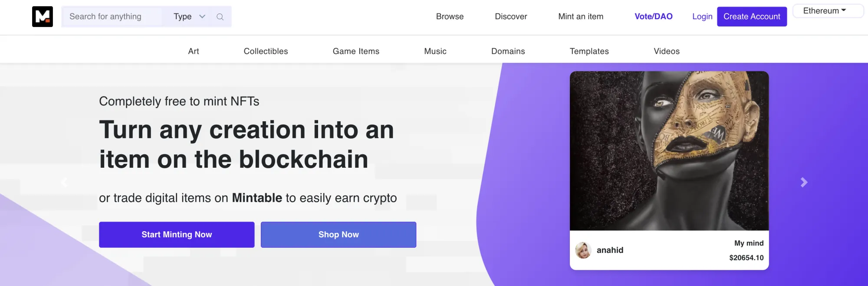Click the left carousel arrow
This screenshot has height=286, width=868.
click(x=64, y=182)
